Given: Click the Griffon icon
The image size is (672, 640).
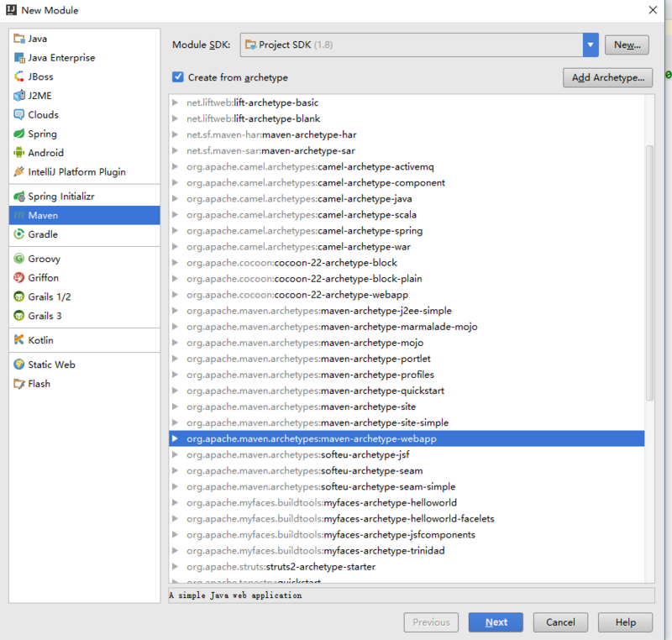Looking at the screenshot, I should point(18,278).
